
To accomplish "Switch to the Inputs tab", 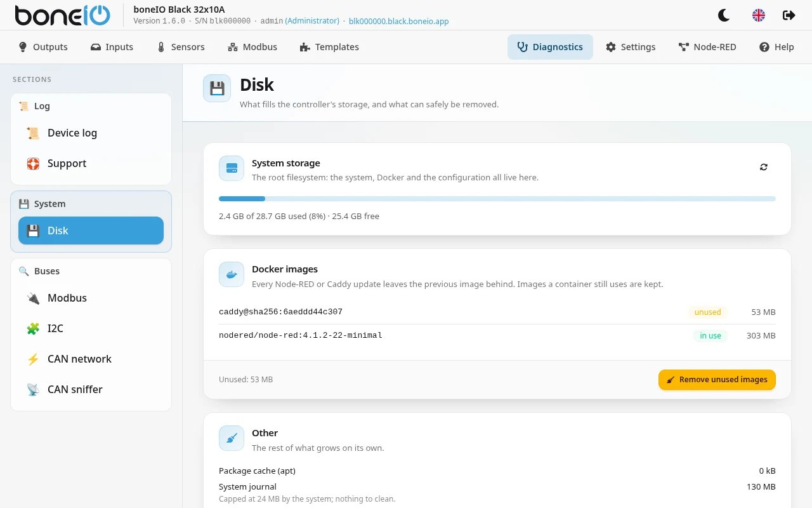I will pyautogui.click(x=112, y=47).
